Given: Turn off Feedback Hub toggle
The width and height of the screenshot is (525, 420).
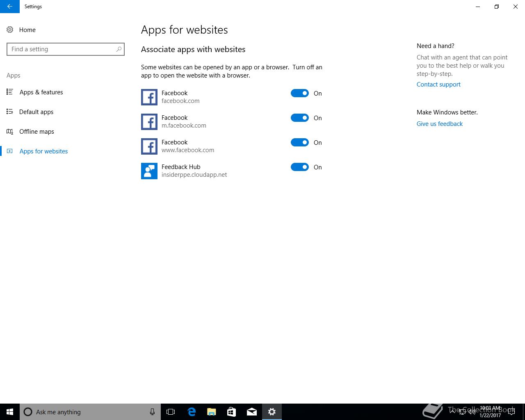Looking at the screenshot, I should (300, 167).
